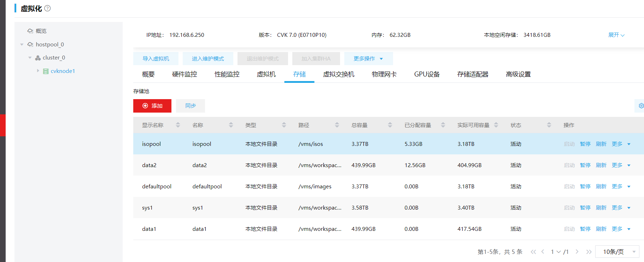644x262 pixels.
Task: Sort table by 状态 column arrows
Action: pos(549,125)
